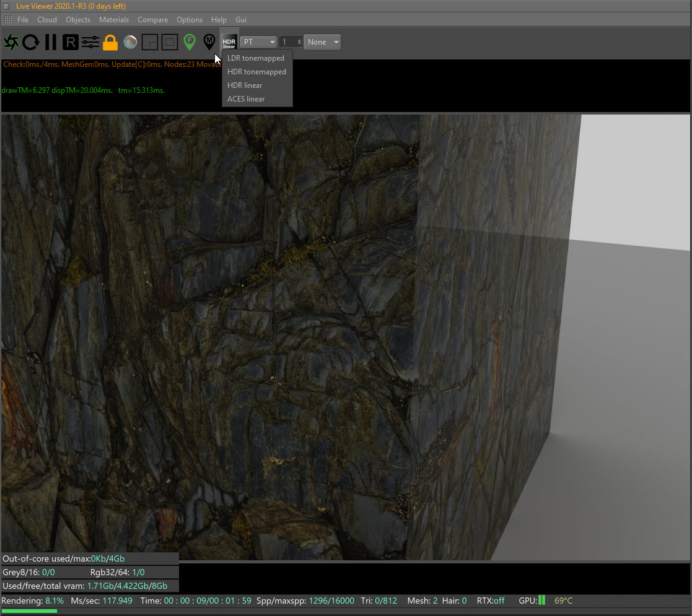
Task: Restart the render with the circular arrow
Action: tap(31, 42)
